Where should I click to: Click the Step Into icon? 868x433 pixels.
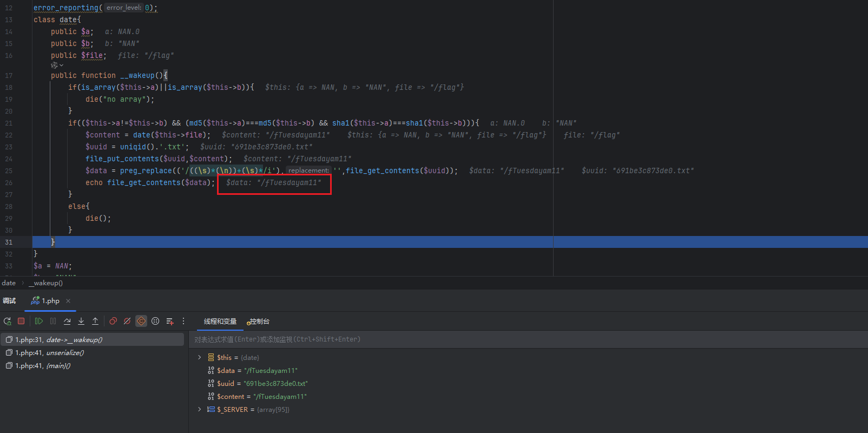click(x=81, y=321)
